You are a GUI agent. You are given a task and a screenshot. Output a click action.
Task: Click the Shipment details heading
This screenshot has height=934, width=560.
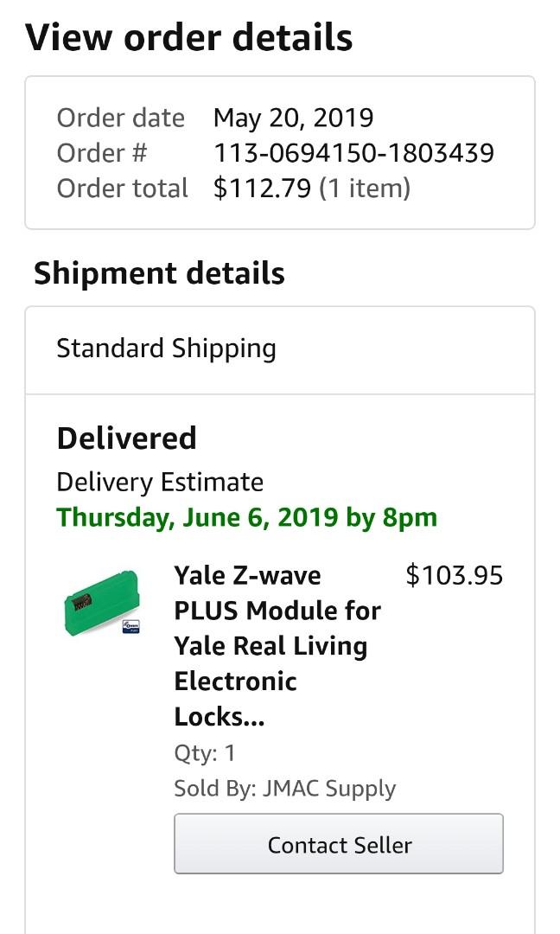tap(159, 273)
